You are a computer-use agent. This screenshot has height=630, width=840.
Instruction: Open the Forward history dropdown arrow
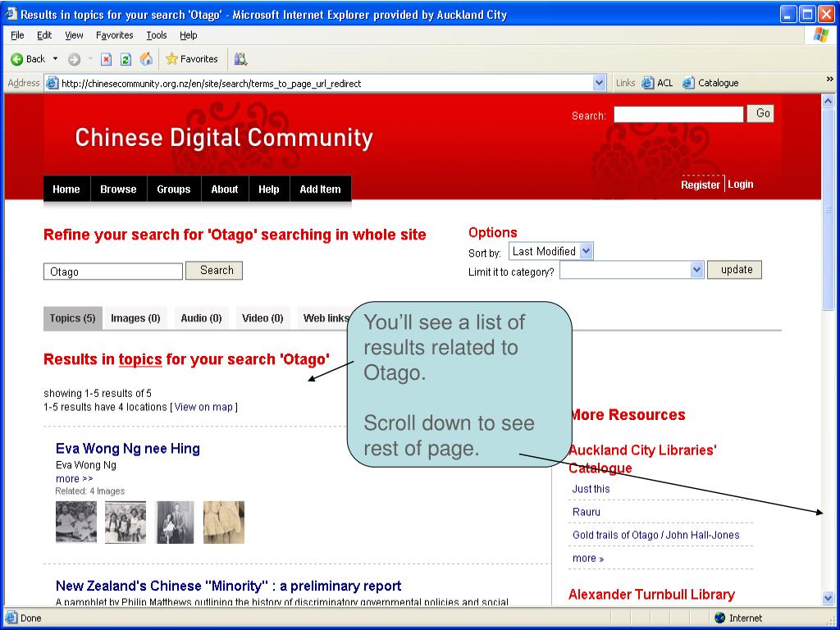[x=90, y=59]
